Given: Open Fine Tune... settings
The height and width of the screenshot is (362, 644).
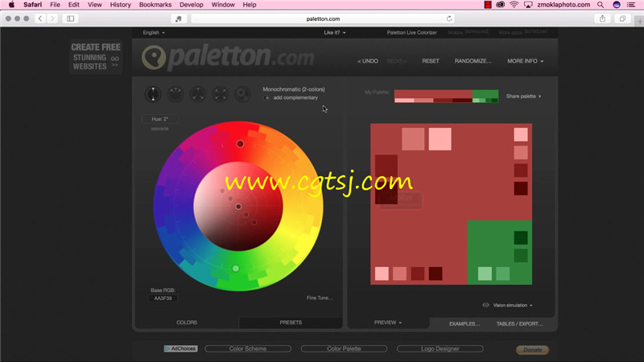Looking at the screenshot, I should click(x=320, y=298).
